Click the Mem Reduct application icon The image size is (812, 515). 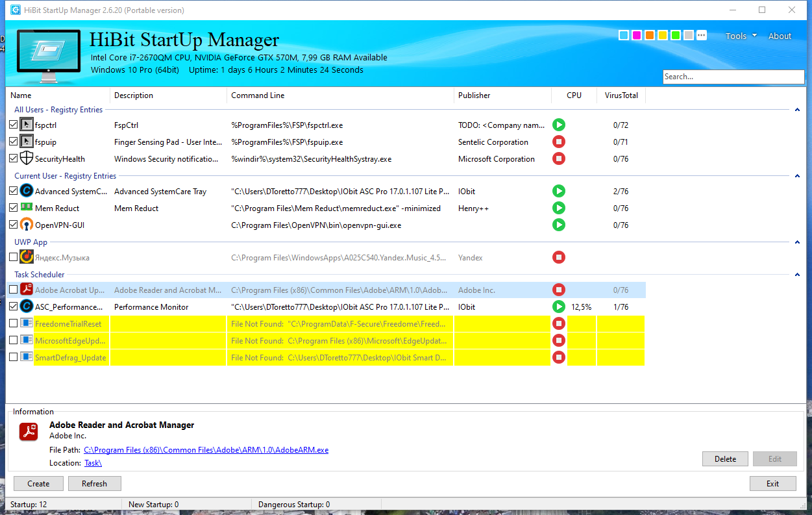click(x=26, y=208)
